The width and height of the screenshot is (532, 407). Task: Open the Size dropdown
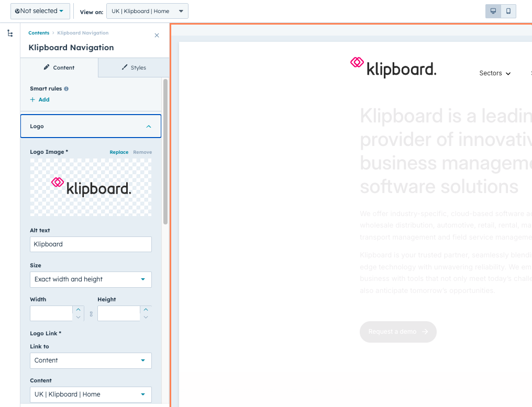click(x=91, y=279)
